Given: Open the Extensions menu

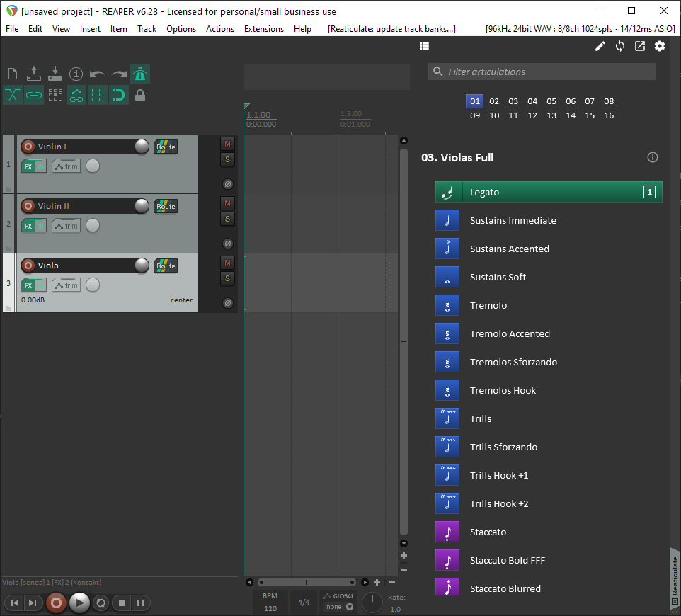Looking at the screenshot, I should [x=263, y=29].
